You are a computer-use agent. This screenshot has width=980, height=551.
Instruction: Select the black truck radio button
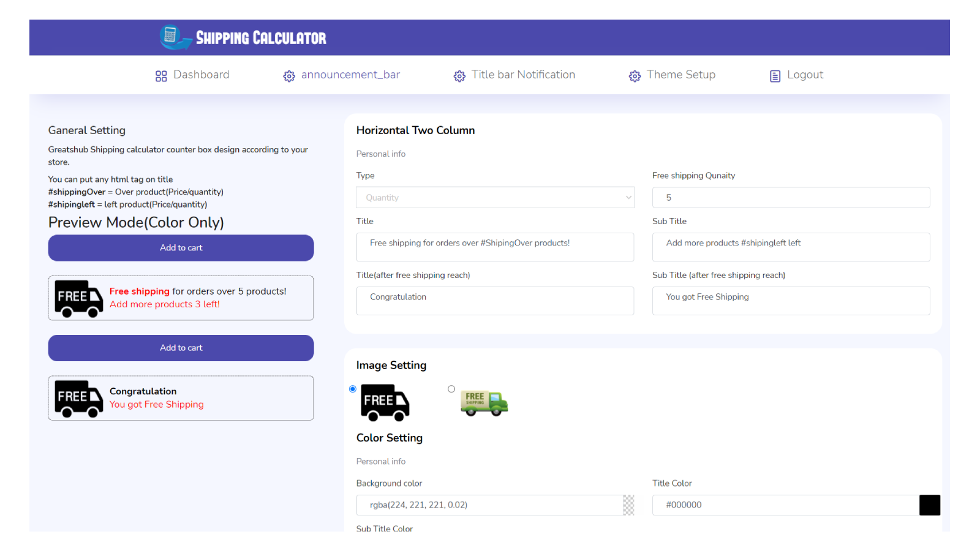tap(353, 389)
